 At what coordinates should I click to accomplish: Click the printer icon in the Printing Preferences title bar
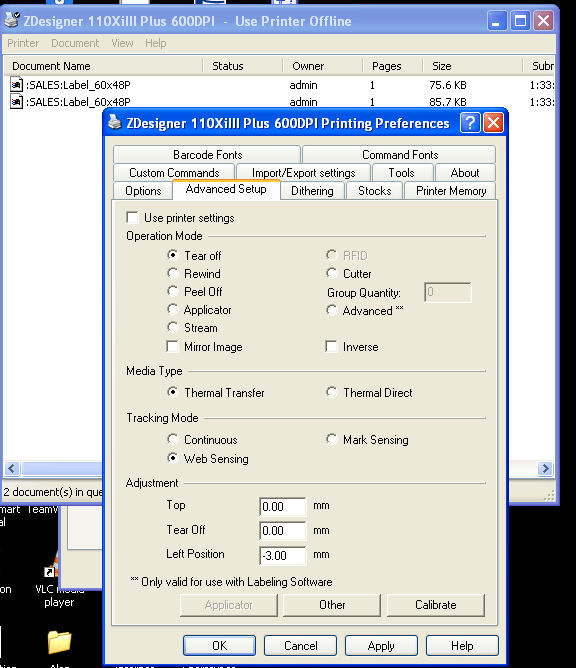click(114, 122)
